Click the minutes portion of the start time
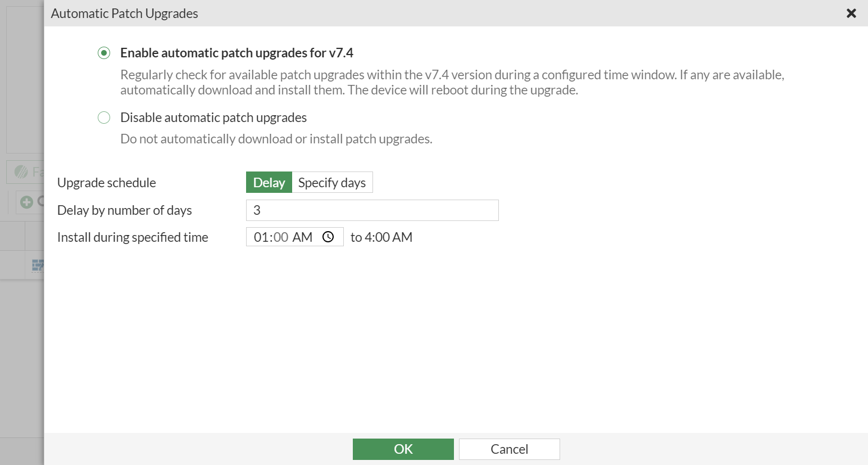 tap(282, 237)
